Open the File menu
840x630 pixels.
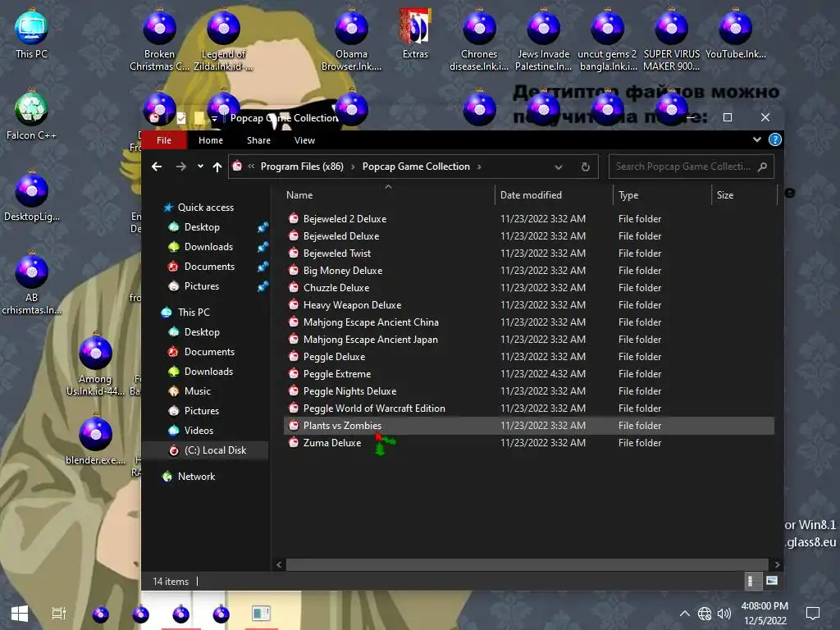click(164, 139)
